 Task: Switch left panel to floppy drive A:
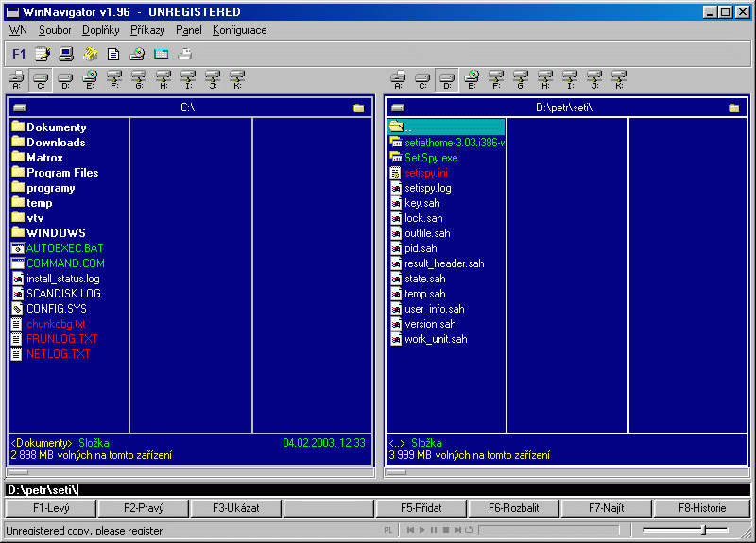click(16, 79)
